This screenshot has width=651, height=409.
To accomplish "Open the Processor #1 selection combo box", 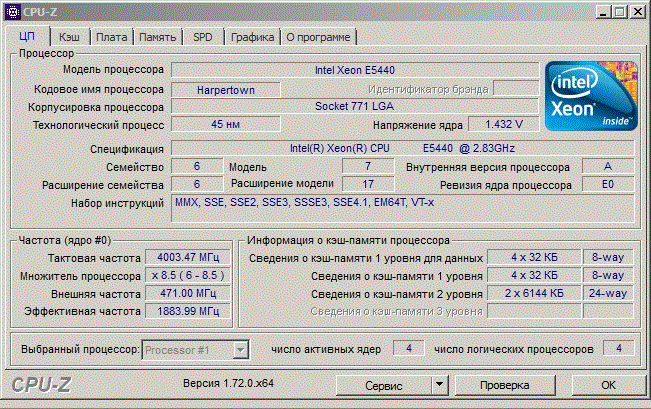I will coord(195,350).
